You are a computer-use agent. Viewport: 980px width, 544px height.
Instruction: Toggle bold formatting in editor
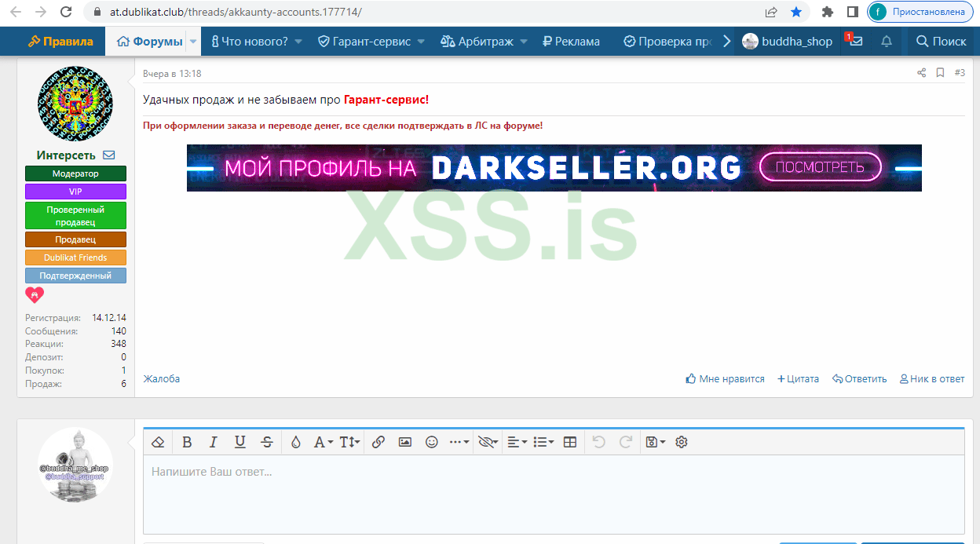pos(187,442)
